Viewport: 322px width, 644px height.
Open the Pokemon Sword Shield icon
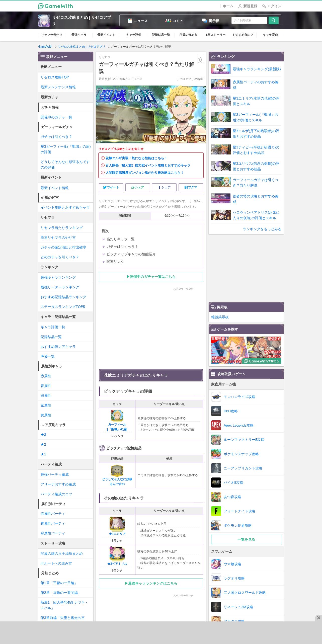(x=216, y=525)
